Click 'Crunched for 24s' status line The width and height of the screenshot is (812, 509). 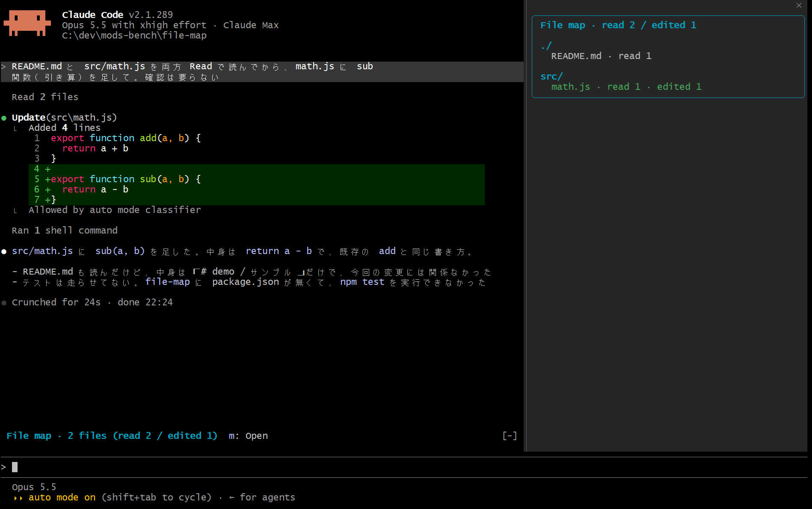pyautogui.click(x=56, y=302)
